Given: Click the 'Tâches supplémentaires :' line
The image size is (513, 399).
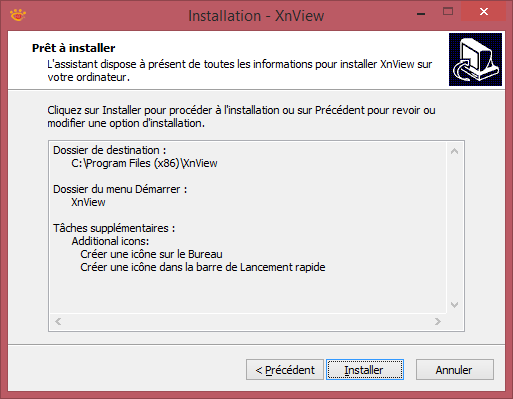Looking at the screenshot, I should point(114,228).
